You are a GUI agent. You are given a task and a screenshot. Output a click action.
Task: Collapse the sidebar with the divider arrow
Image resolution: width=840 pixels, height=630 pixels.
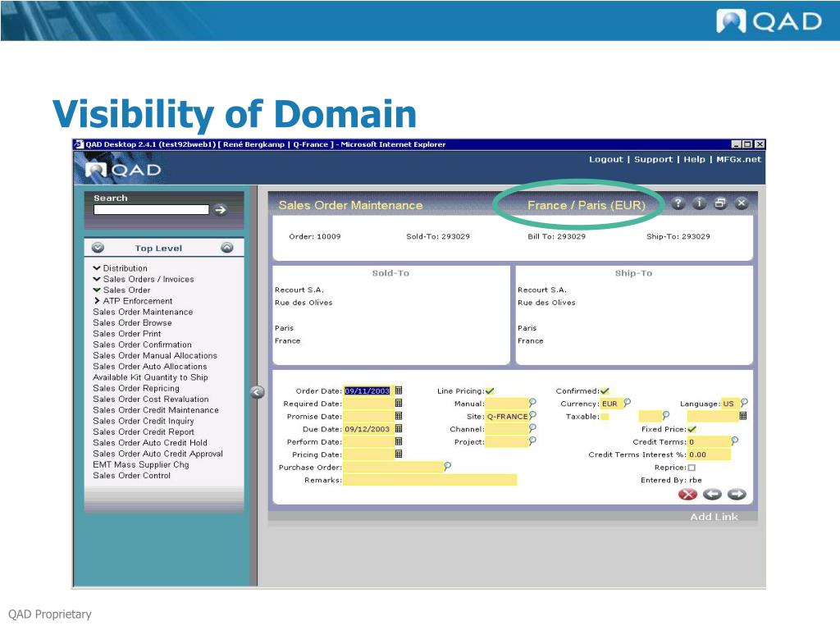(257, 392)
